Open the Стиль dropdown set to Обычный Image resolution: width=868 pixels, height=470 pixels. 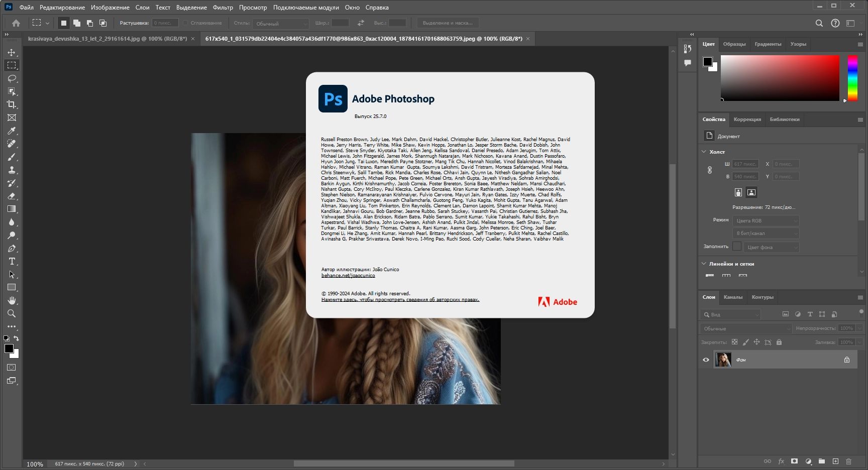pyautogui.click(x=281, y=24)
